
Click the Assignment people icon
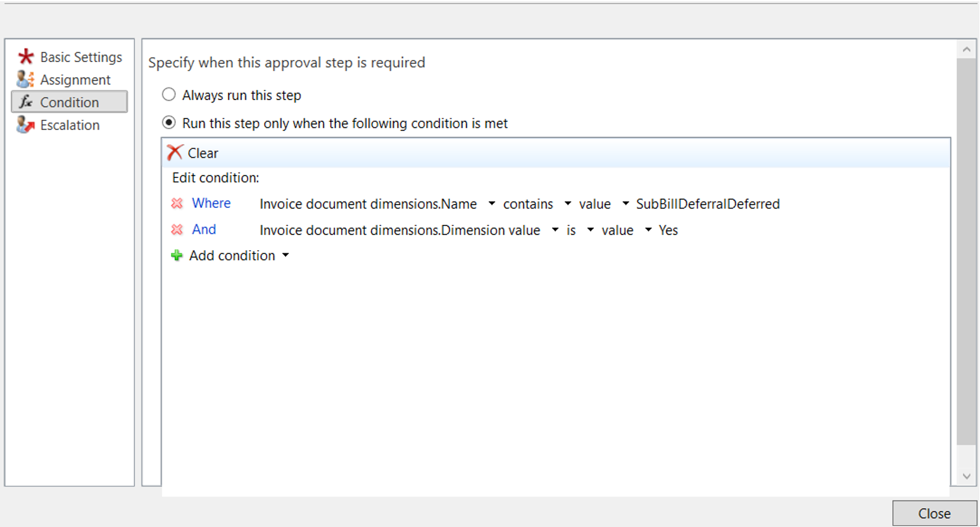click(x=25, y=79)
